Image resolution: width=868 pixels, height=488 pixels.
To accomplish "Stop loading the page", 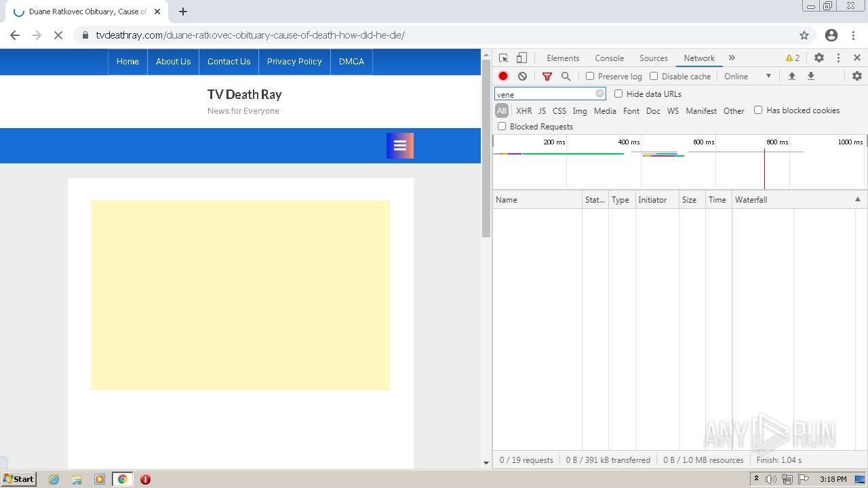I will (58, 35).
